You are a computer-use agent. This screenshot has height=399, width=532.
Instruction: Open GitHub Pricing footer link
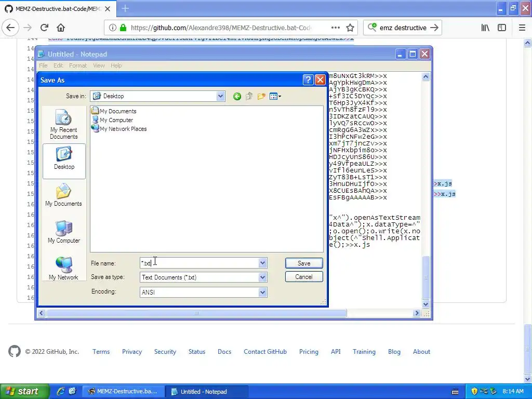pyautogui.click(x=309, y=352)
